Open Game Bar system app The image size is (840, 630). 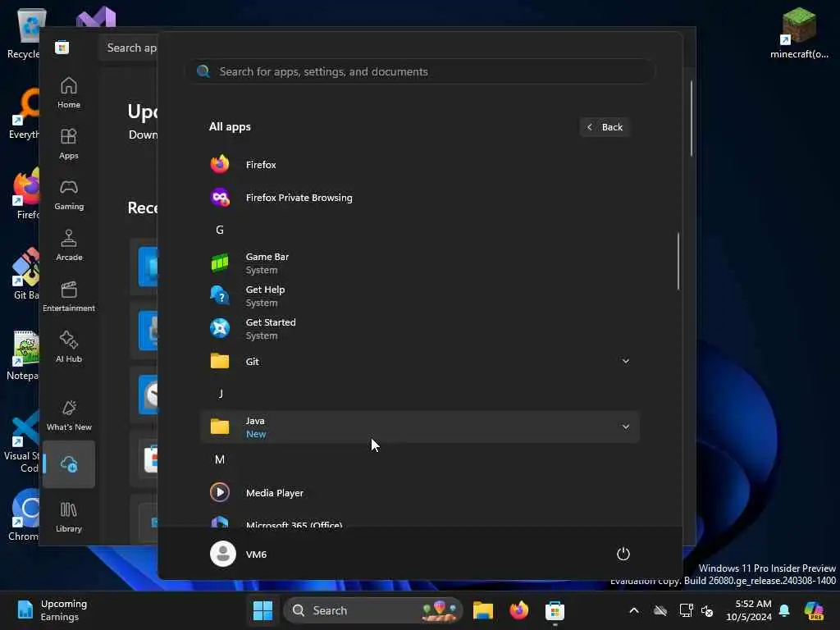click(420, 263)
